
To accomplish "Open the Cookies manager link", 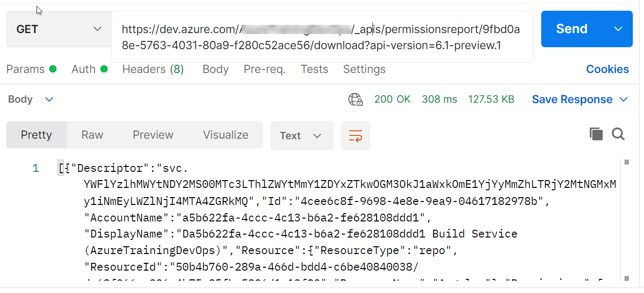I will [607, 69].
